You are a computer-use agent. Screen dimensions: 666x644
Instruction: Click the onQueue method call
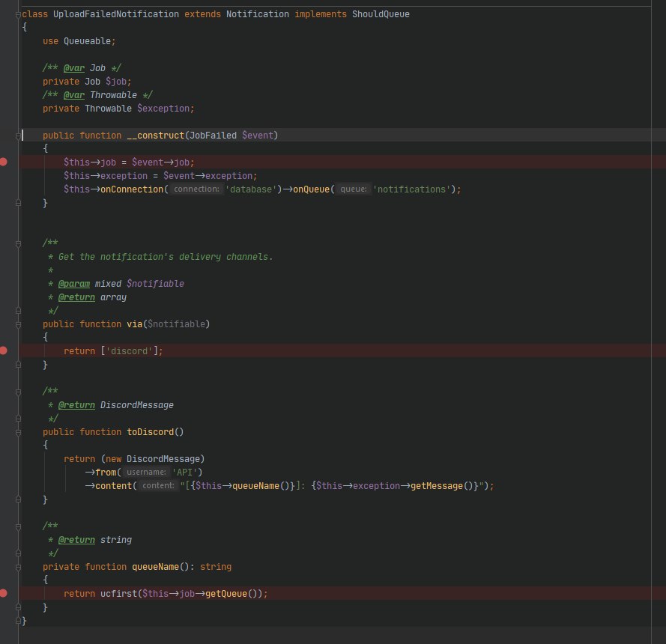[312, 189]
